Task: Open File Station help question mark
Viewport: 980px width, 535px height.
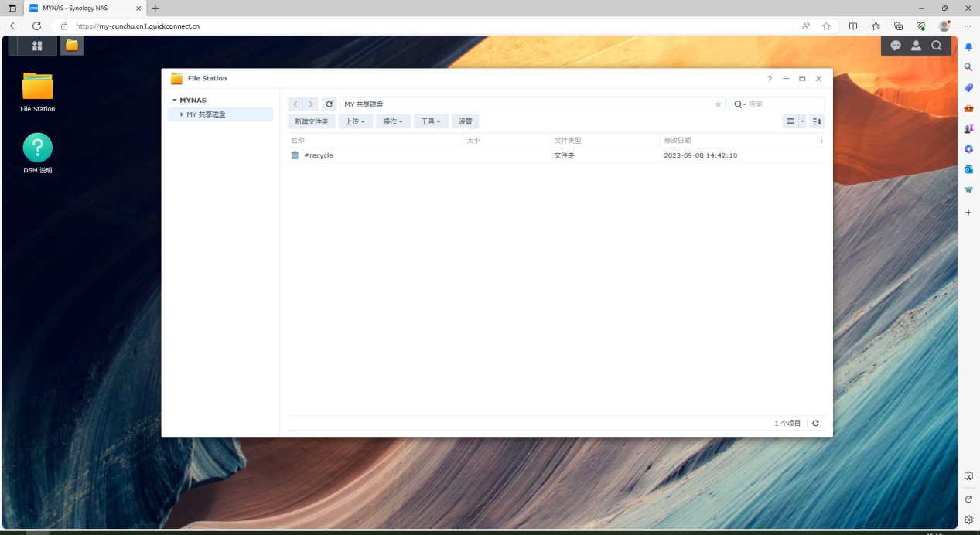Action: coord(770,79)
